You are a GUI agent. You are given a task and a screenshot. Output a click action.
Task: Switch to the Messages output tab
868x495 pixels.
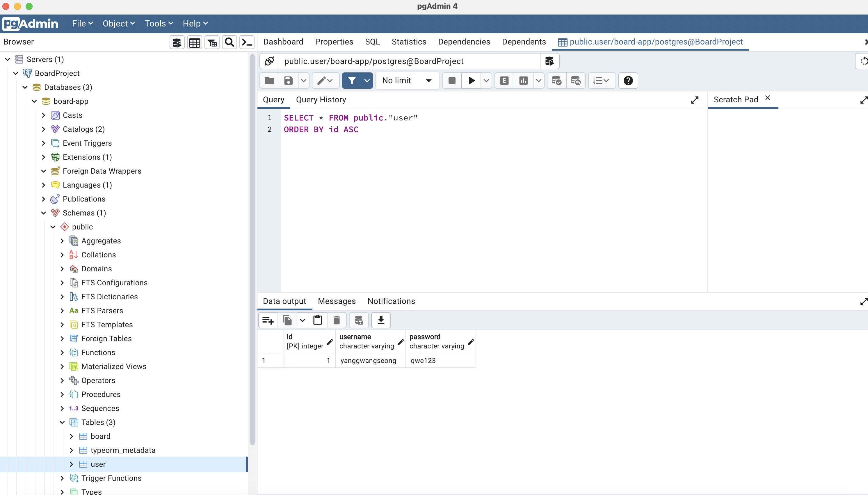(336, 301)
